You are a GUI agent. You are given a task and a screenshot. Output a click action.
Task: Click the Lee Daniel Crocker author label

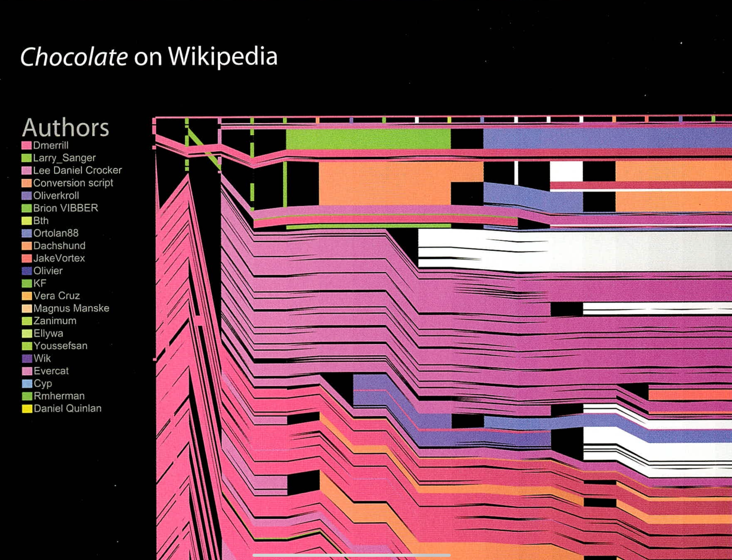pyautogui.click(x=77, y=170)
